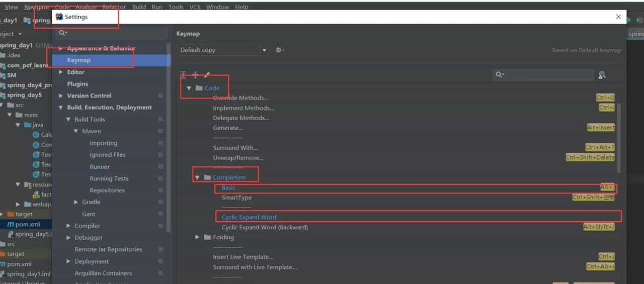Open the Tools menu in the menu bar

click(x=176, y=7)
